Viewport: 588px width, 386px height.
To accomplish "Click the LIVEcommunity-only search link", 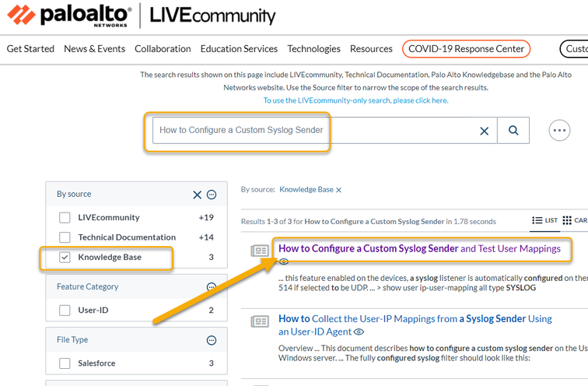I will (x=355, y=100).
